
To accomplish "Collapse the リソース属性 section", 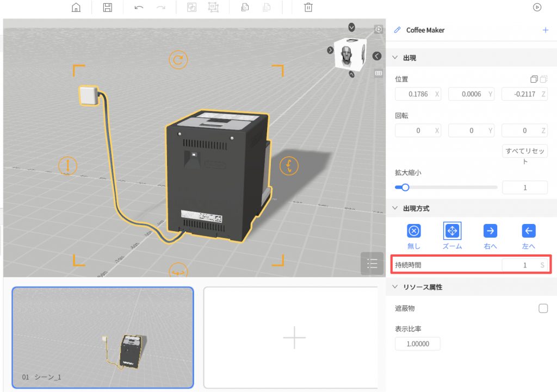I will [x=395, y=287].
